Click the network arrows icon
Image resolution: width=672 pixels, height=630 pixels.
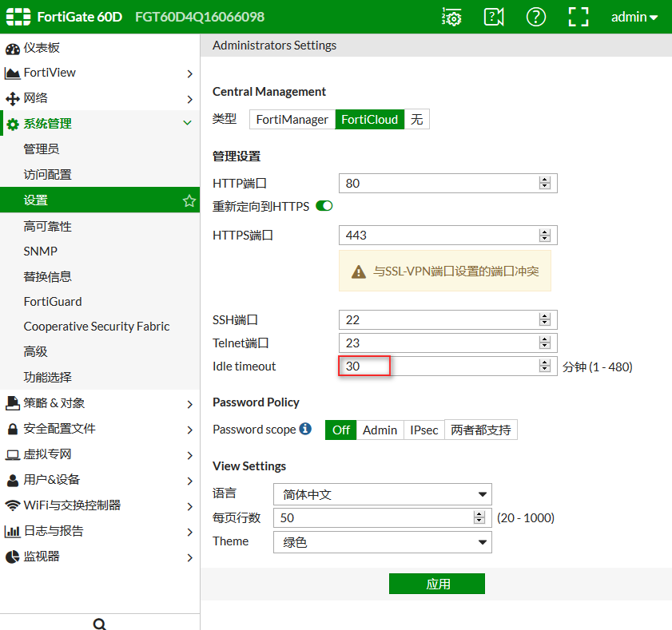[x=13, y=98]
